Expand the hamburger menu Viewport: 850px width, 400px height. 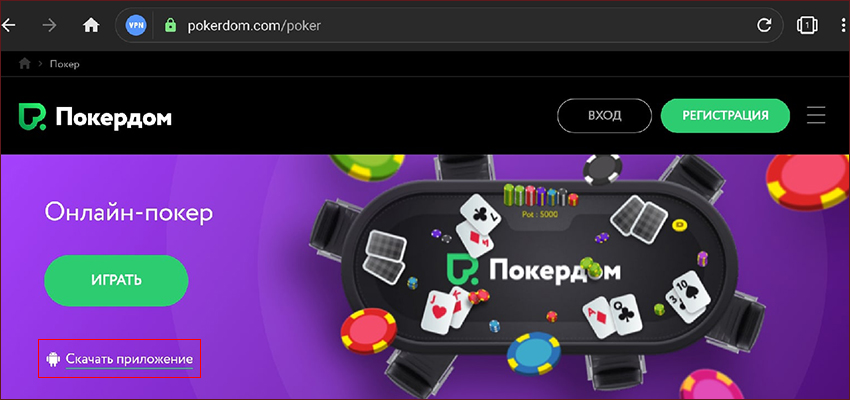[816, 115]
